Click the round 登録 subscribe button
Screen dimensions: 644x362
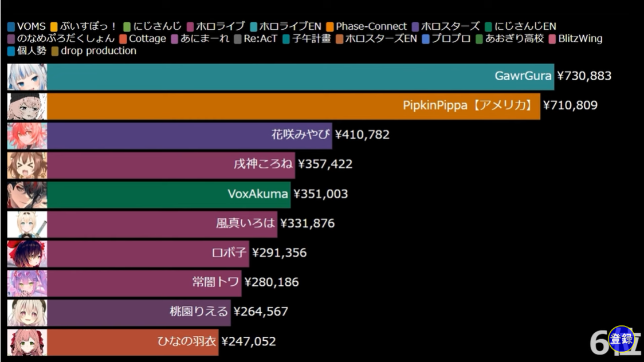[621, 339]
